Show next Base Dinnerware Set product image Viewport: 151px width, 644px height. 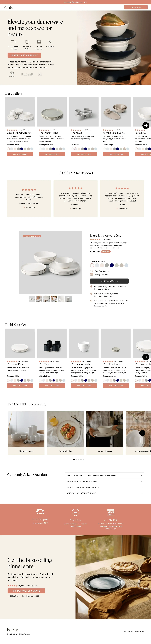78,262
